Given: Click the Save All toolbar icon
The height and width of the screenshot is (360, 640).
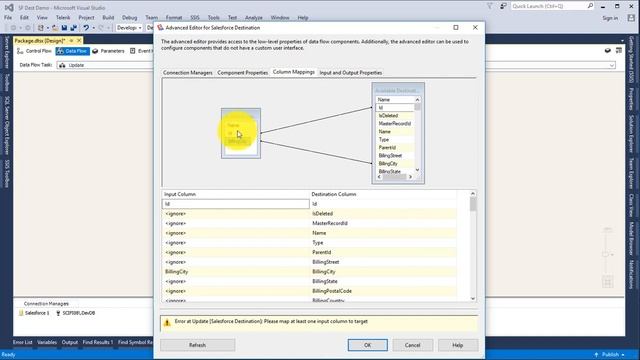Looking at the screenshot, I should tap(73, 28).
